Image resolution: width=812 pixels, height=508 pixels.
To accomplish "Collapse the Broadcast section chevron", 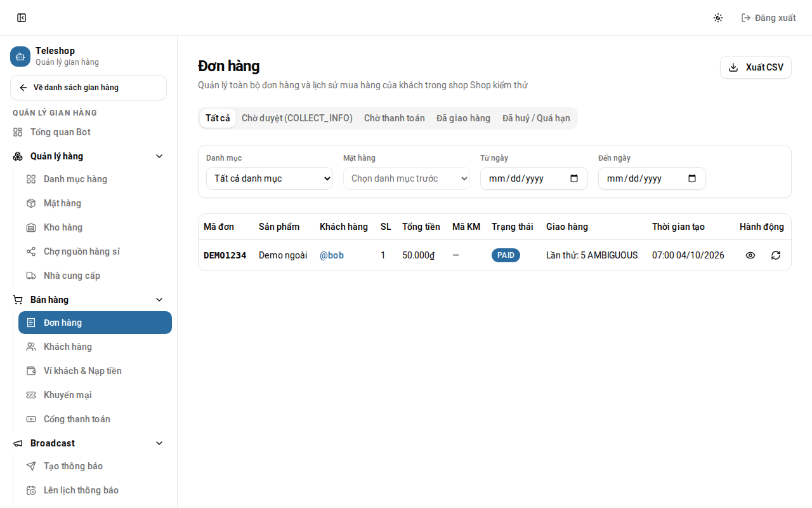I will point(159,443).
